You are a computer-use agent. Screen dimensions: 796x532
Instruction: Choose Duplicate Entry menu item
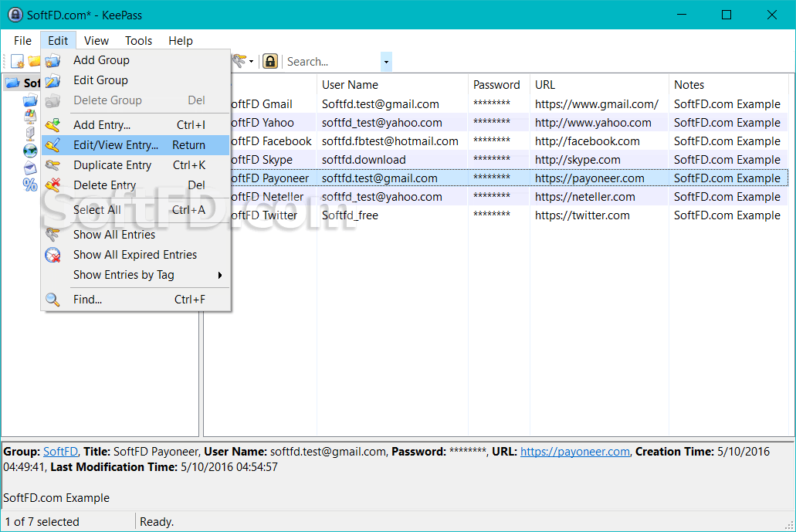click(x=136, y=165)
